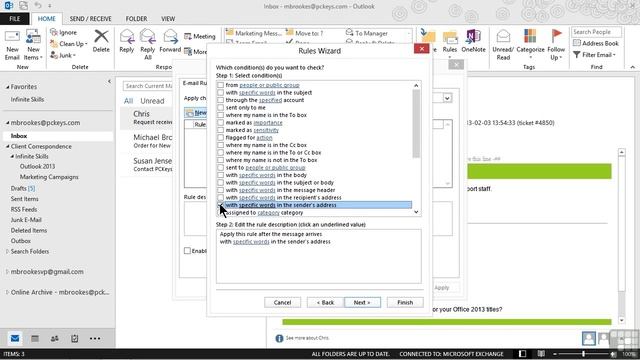Check 'where my name is in the To box'

220,115
